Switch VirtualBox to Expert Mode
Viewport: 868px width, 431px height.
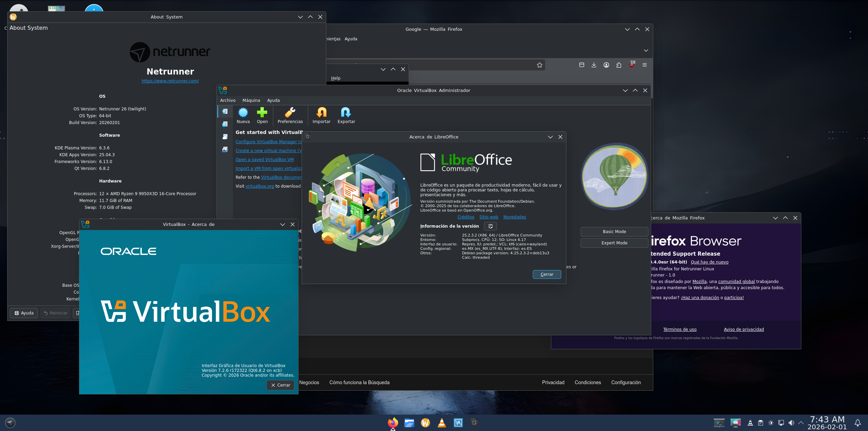(x=614, y=243)
